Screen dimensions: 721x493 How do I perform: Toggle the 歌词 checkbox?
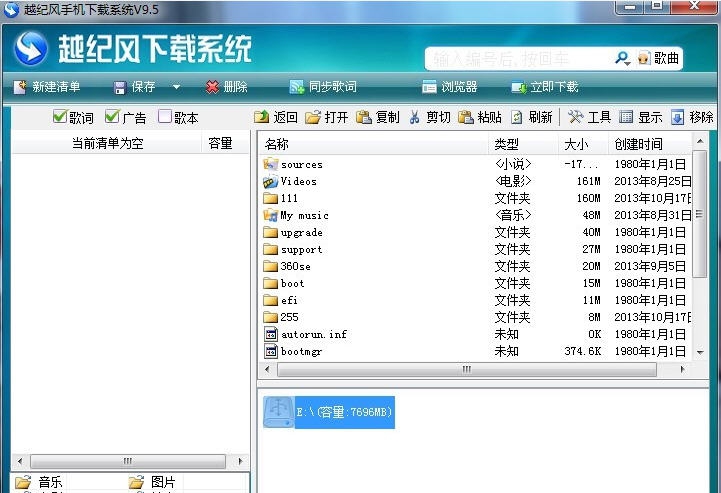coord(60,116)
